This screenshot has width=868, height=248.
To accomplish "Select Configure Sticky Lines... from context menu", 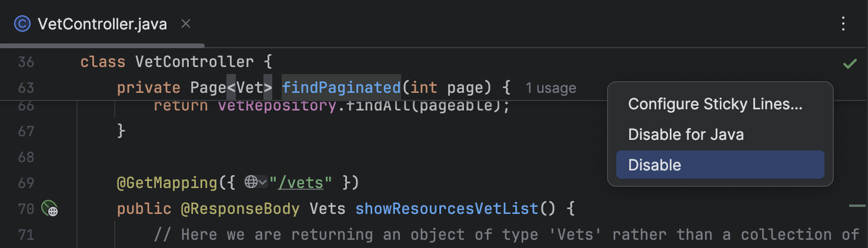I will pyautogui.click(x=715, y=105).
